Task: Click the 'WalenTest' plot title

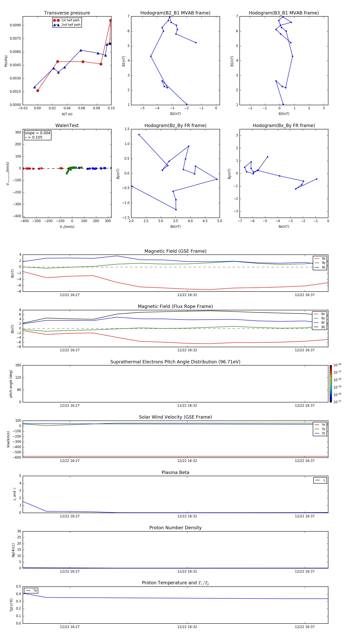Action: pyautogui.click(x=67, y=125)
